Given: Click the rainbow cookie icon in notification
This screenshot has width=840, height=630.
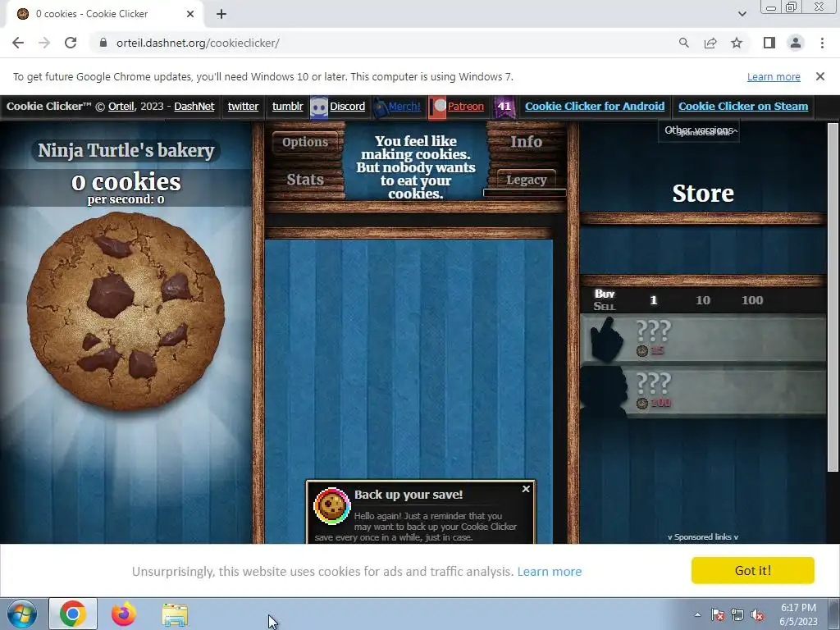Looking at the screenshot, I should 331,505.
